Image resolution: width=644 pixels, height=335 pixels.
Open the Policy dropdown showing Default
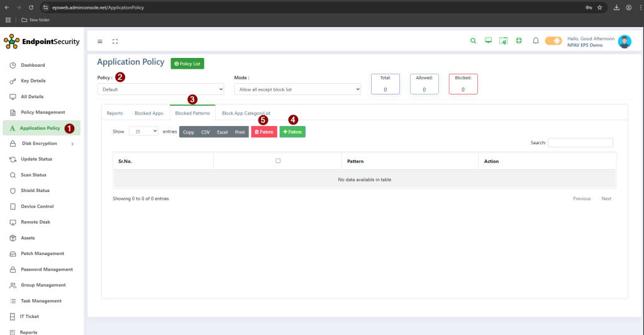coord(160,89)
